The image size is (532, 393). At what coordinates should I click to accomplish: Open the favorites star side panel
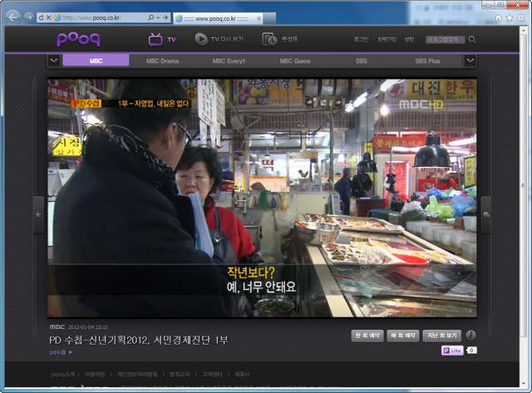(38, 214)
